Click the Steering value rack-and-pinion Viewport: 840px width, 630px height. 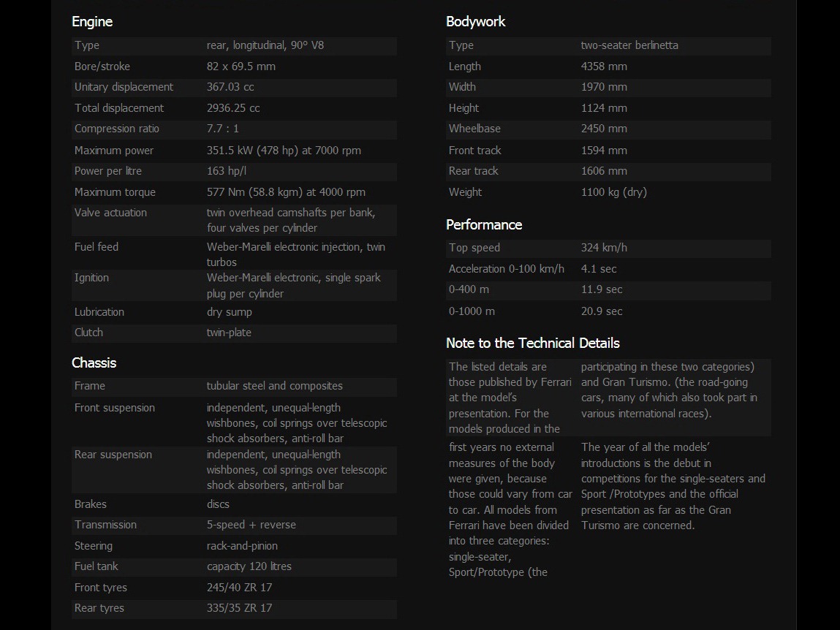[x=242, y=546]
